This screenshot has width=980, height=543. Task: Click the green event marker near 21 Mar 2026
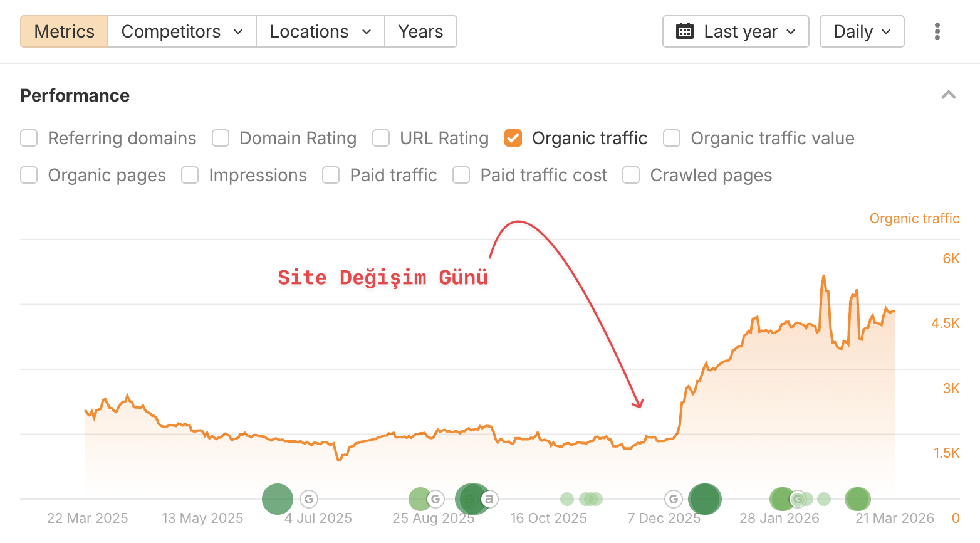858,498
